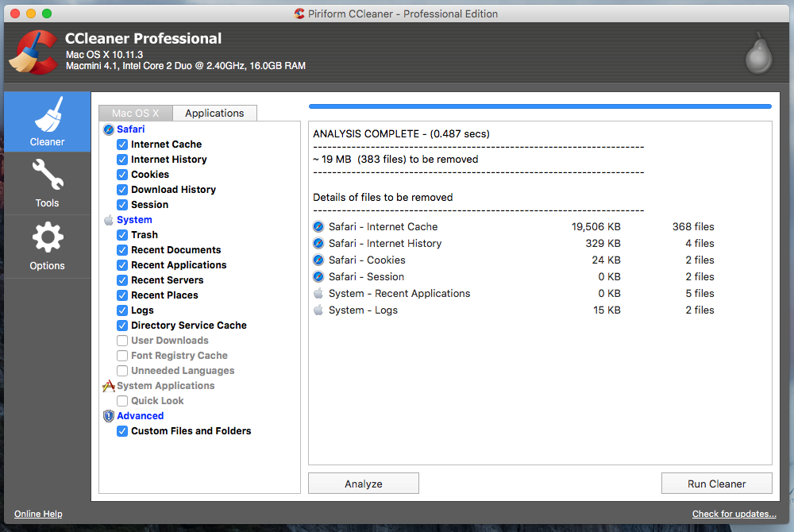Switch to the Mac OS X tab
Image resolution: width=794 pixels, height=532 pixels.
pos(135,113)
